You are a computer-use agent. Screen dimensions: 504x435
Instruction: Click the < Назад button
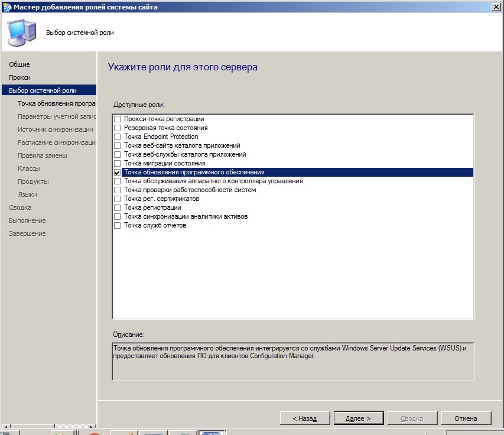coord(305,418)
